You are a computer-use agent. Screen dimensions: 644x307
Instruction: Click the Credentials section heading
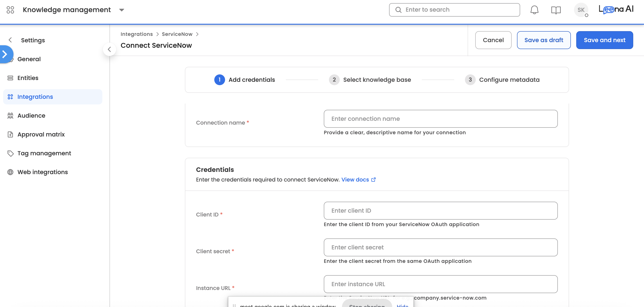click(215, 170)
